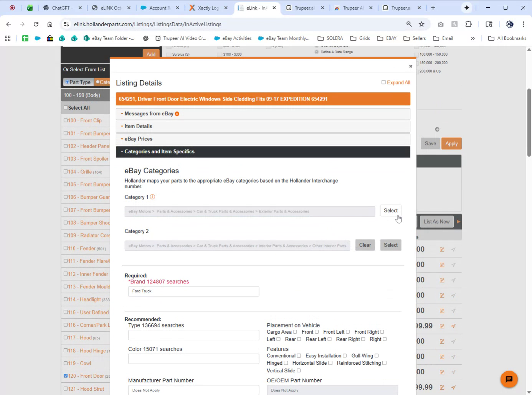The width and height of the screenshot is (532, 395).
Task: Switch to the Xactly Log tab
Action: [209, 8]
